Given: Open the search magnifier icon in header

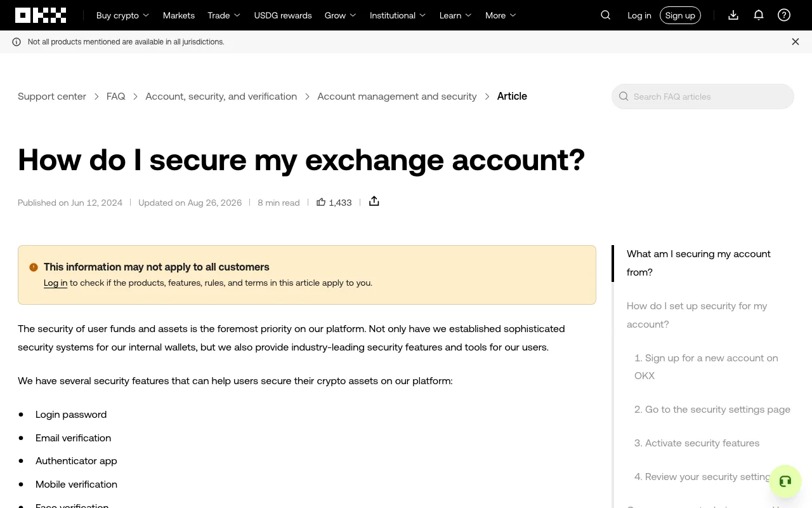Looking at the screenshot, I should [606, 15].
